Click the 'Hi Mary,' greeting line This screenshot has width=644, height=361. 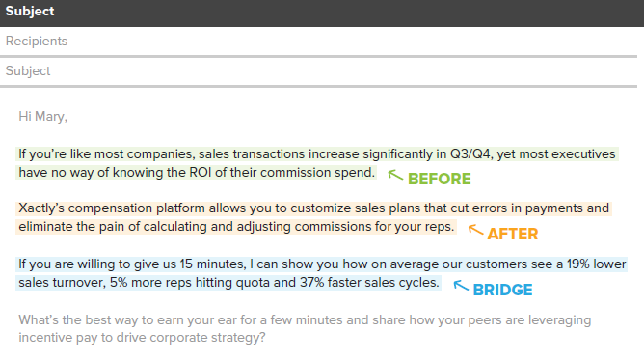(42, 117)
